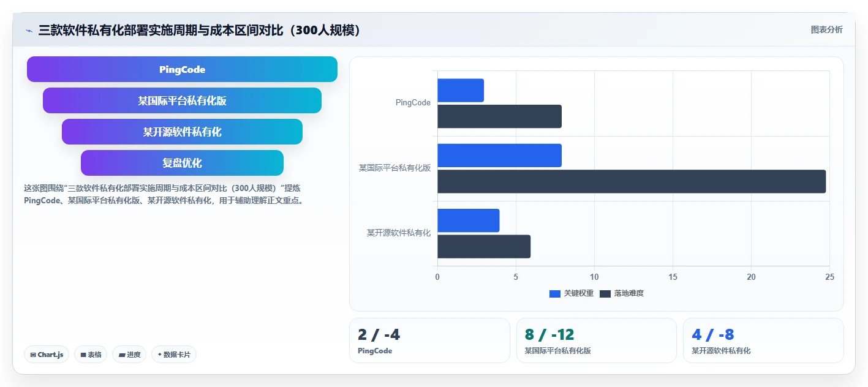Click 某国际平台私有化版 blue bar
Screen dimensions: 868x387
[499, 156]
